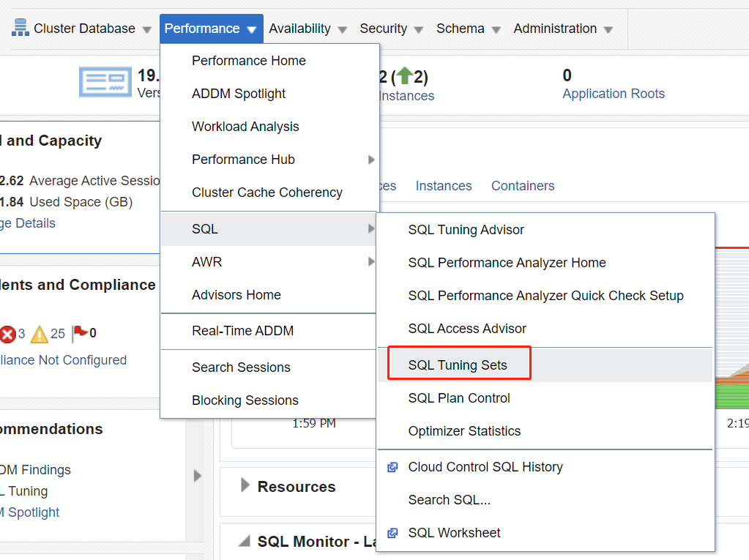The height and width of the screenshot is (560, 749).
Task: Click the side panel collapse arrow
Action: point(197,476)
